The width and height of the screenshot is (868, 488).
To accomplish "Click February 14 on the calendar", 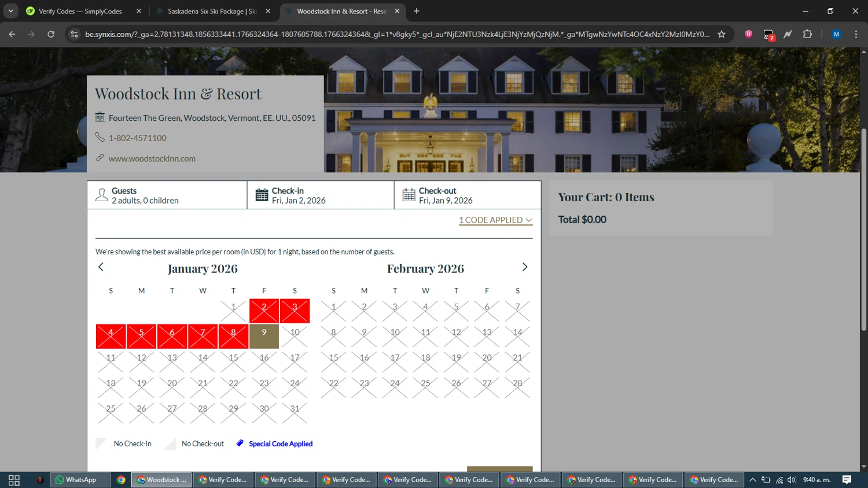I will 518,337.
